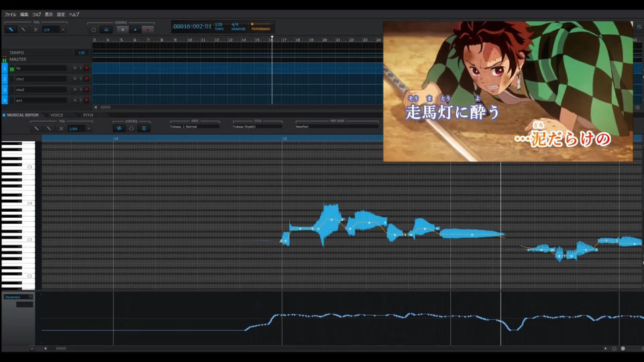644x362 pixels.
Task: Click the 00016:002:01 position display
Action: (193, 26)
